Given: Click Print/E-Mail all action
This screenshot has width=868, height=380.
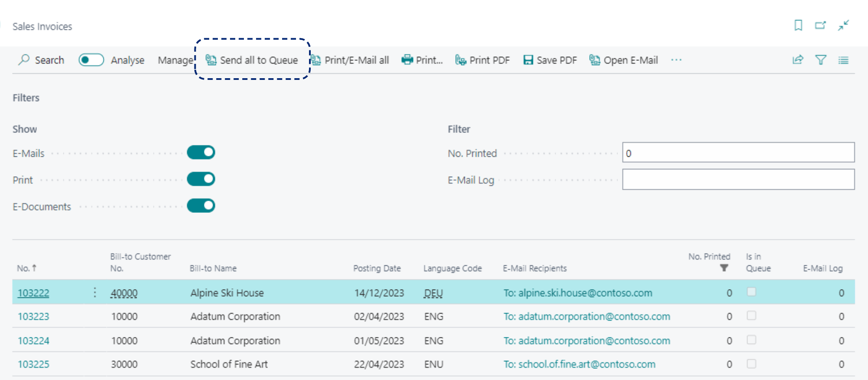Looking at the screenshot, I should (351, 60).
